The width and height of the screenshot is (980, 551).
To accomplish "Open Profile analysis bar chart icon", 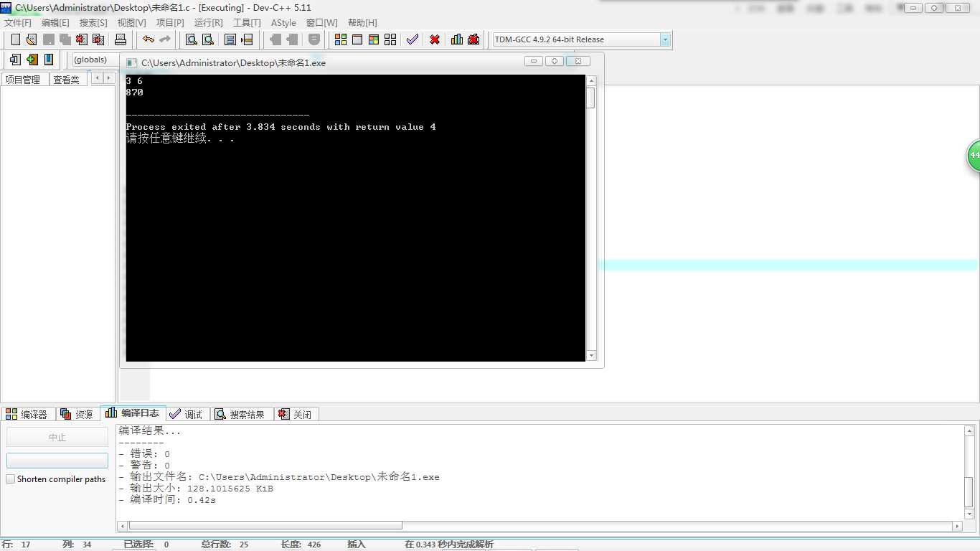I will 457,39.
